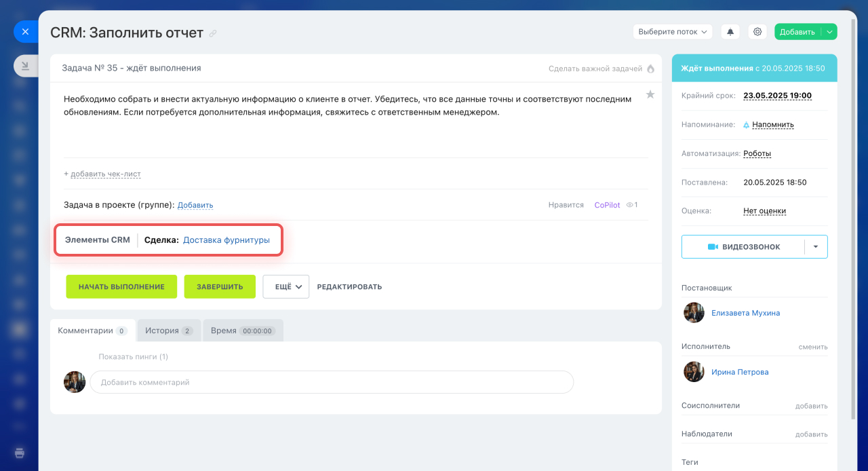Click the 'Напомнить' reminder link

[x=773, y=125]
